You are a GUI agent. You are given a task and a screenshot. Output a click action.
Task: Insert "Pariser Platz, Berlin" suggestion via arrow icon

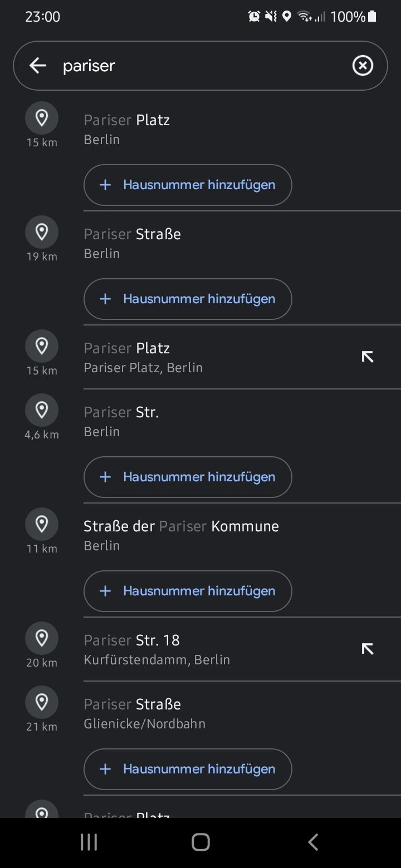click(367, 357)
